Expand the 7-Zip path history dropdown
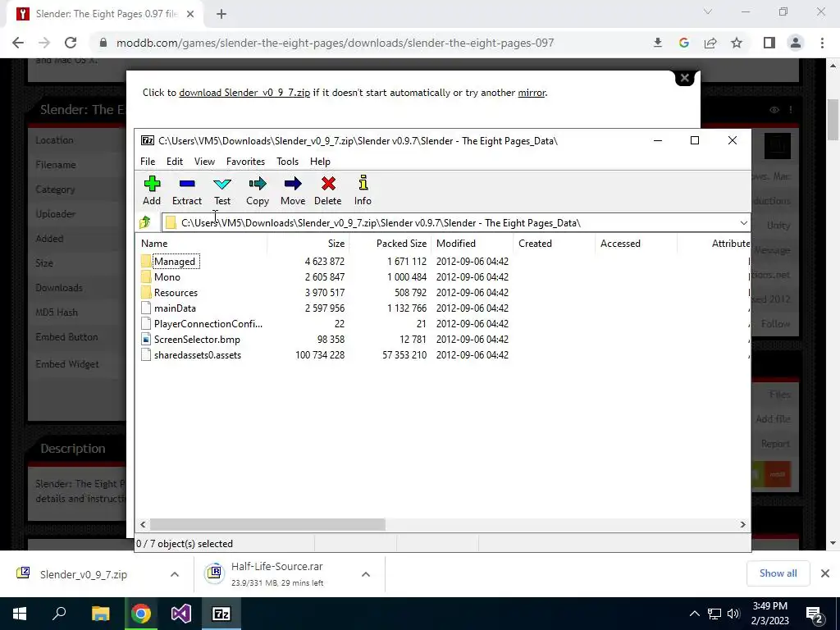The height and width of the screenshot is (630, 840). pyautogui.click(x=743, y=223)
